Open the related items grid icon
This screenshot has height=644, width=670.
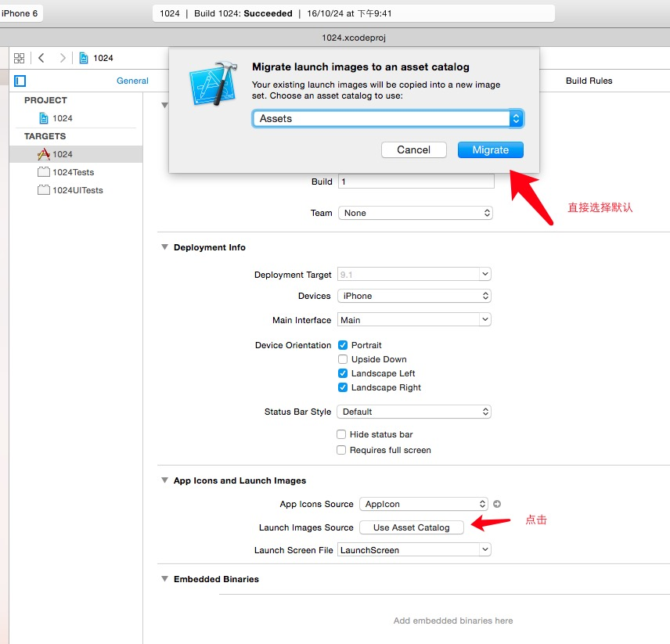click(20, 58)
